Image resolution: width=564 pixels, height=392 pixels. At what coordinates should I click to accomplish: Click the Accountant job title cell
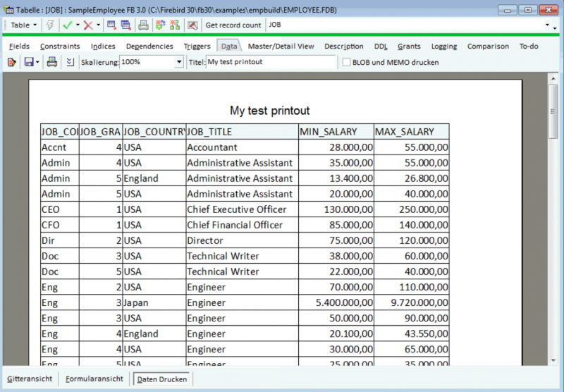(x=242, y=147)
